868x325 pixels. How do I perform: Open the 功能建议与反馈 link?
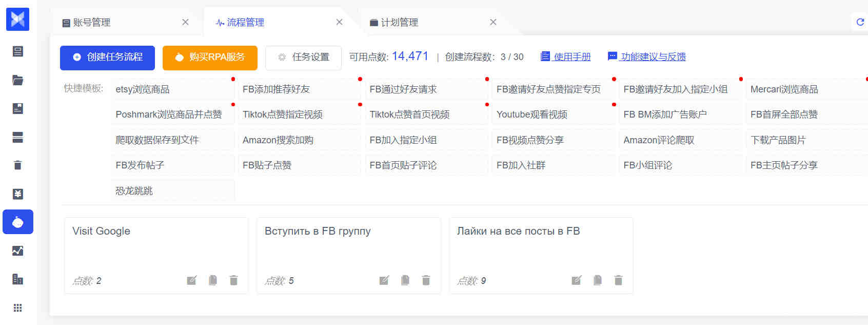647,56
